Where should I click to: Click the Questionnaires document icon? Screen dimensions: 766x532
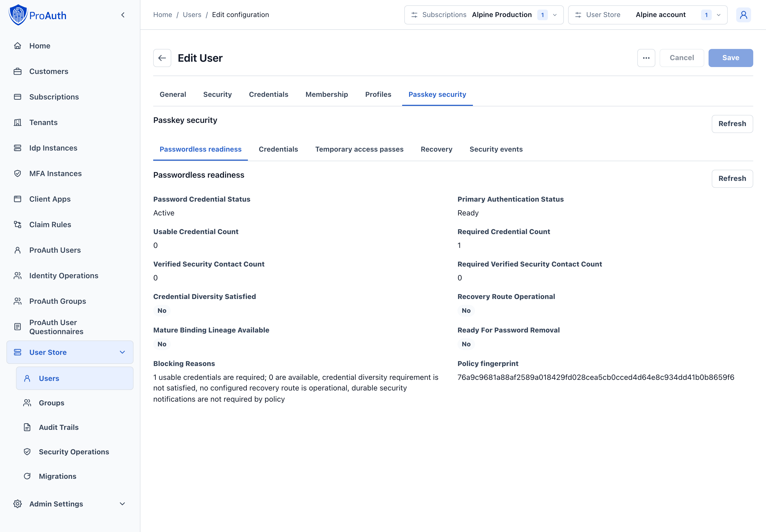coord(18,327)
